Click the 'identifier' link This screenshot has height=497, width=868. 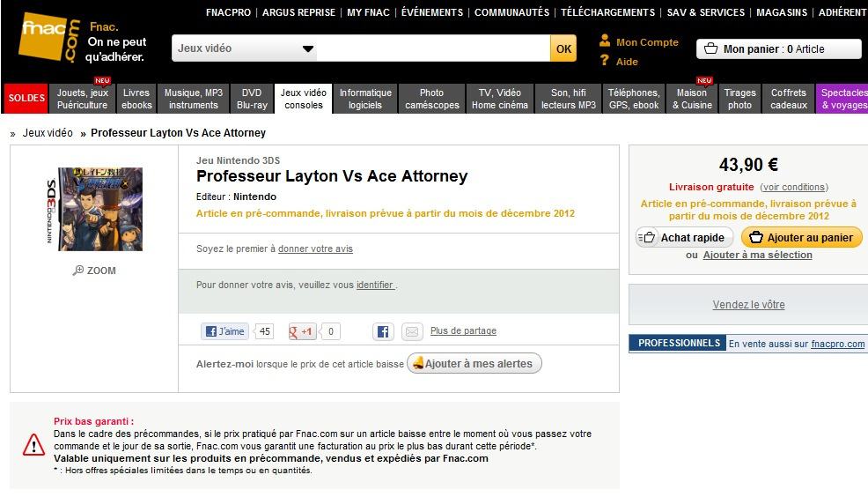(375, 285)
